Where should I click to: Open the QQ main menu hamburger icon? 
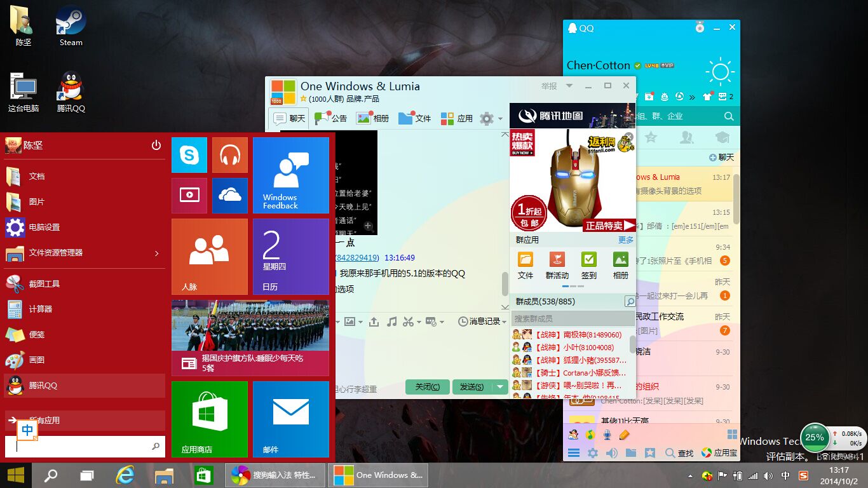tap(574, 453)
